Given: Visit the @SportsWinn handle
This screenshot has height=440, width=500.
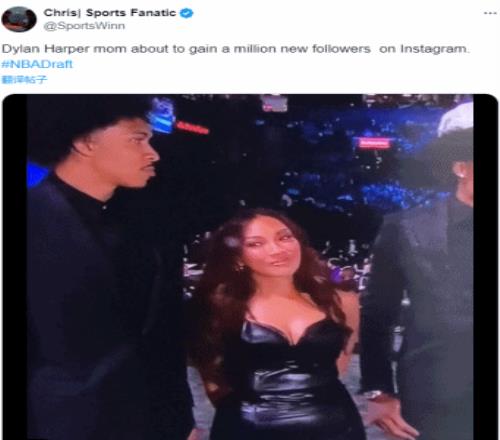Looking at the screenshot, I should point(84,26).
